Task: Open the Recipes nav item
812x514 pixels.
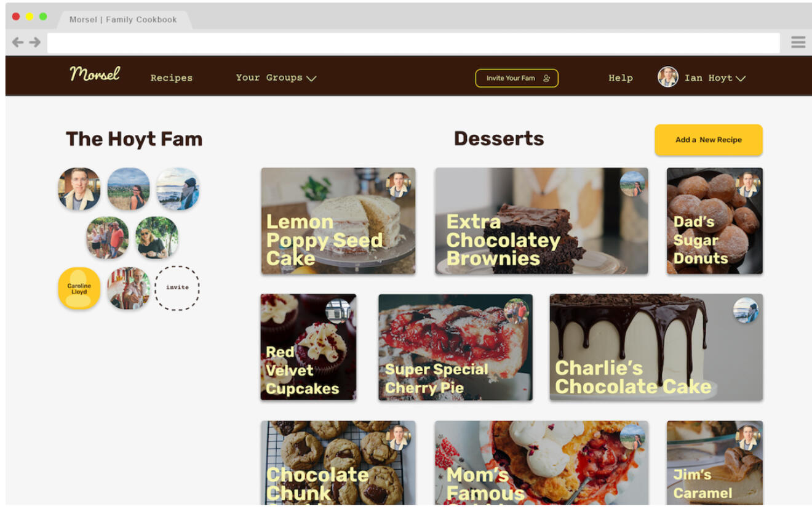Action: (x=172, y=78)
